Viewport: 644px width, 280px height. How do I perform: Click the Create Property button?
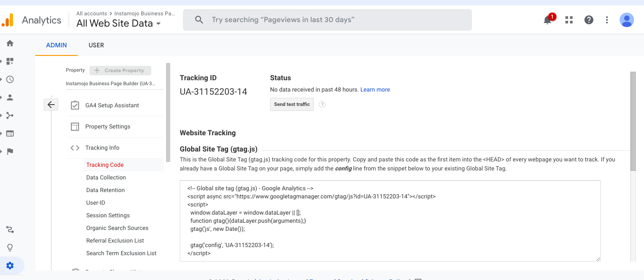tap(120, 70)
